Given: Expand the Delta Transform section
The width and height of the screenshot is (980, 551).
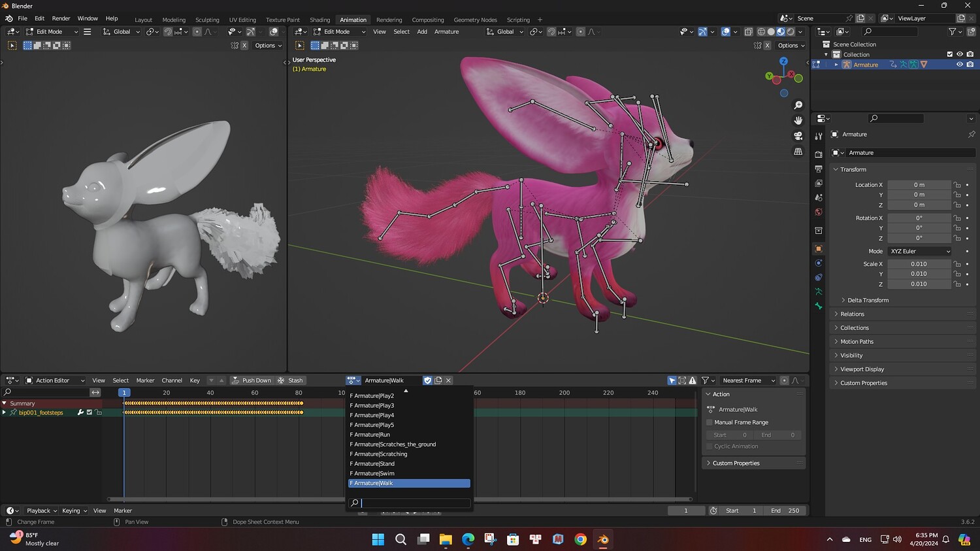Looking at the screenshot, I should point(868,300).
